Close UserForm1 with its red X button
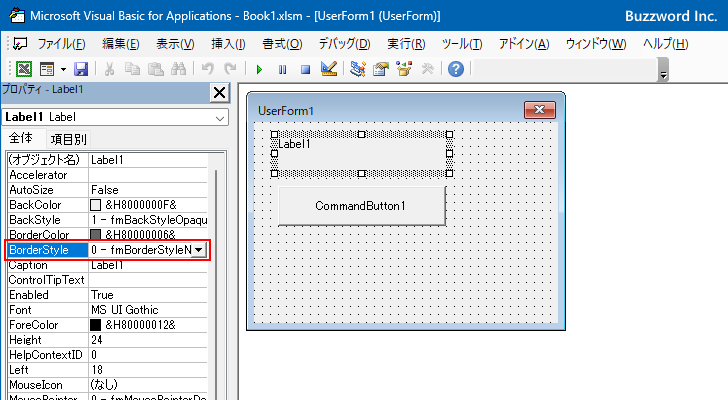 point(540,110)
